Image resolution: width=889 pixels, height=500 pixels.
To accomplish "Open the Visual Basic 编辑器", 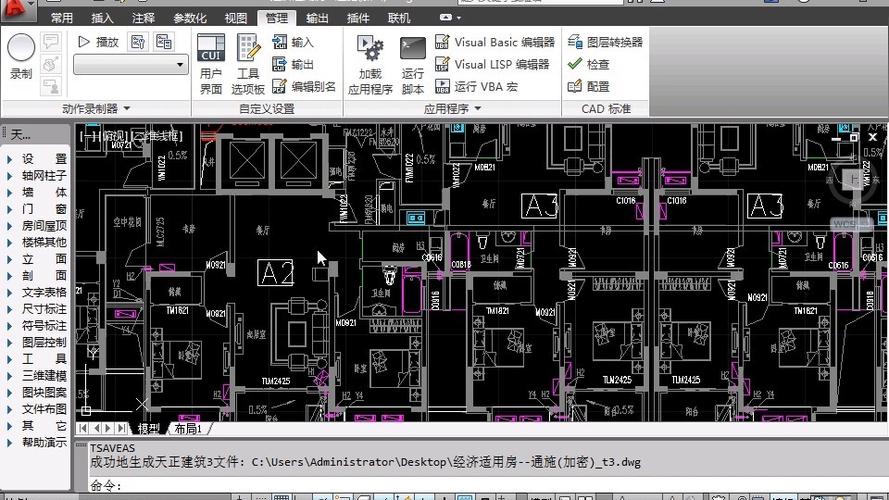I will (x=495, y=42).
